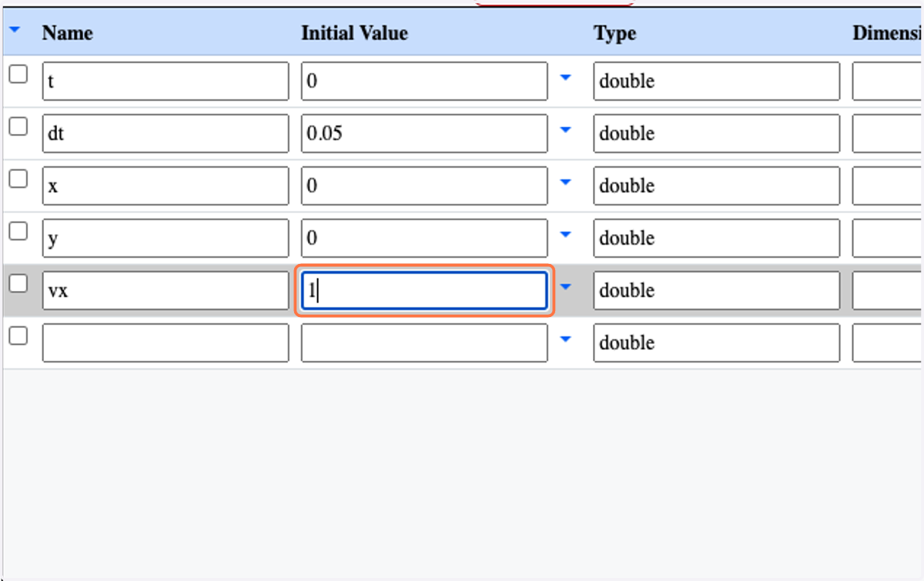The width and height of the screenshot is (924, 581).
Task: Tick the checkbox for variable x
Action: click(x=18, y=179)
